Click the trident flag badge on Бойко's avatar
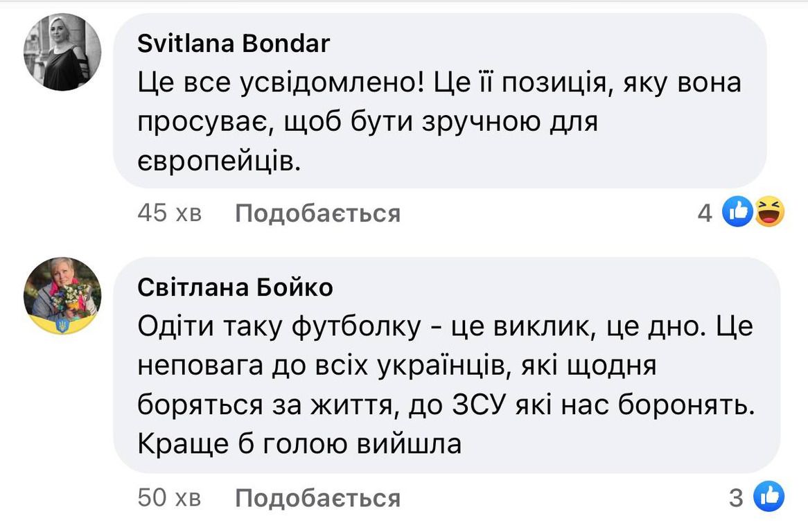The width and height of the screenshot is (808, 532). coord(62,323)
